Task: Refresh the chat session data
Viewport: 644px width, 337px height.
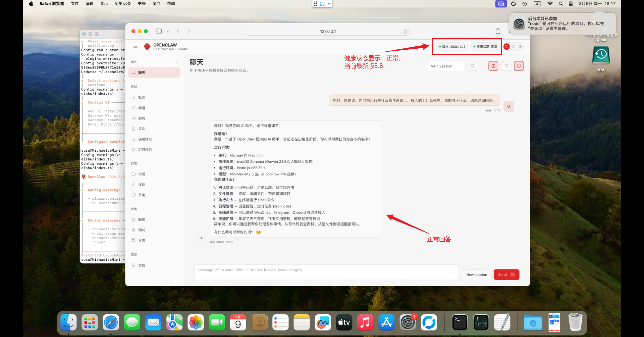Action: [472, 66]
